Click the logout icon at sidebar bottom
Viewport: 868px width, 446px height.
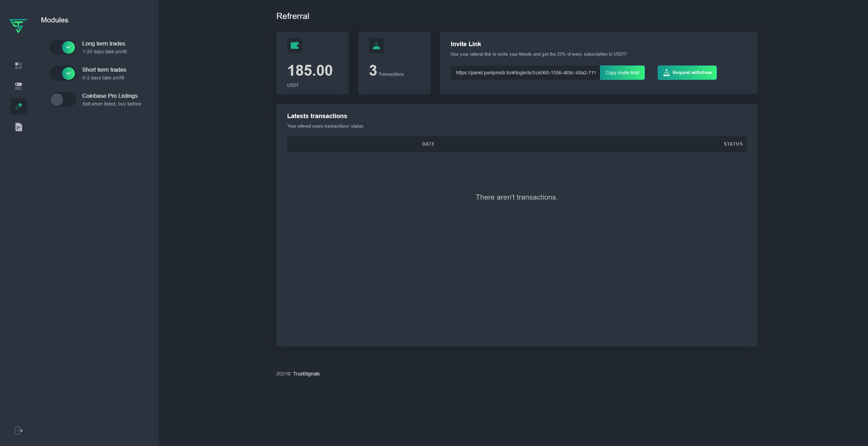[19, 430]
